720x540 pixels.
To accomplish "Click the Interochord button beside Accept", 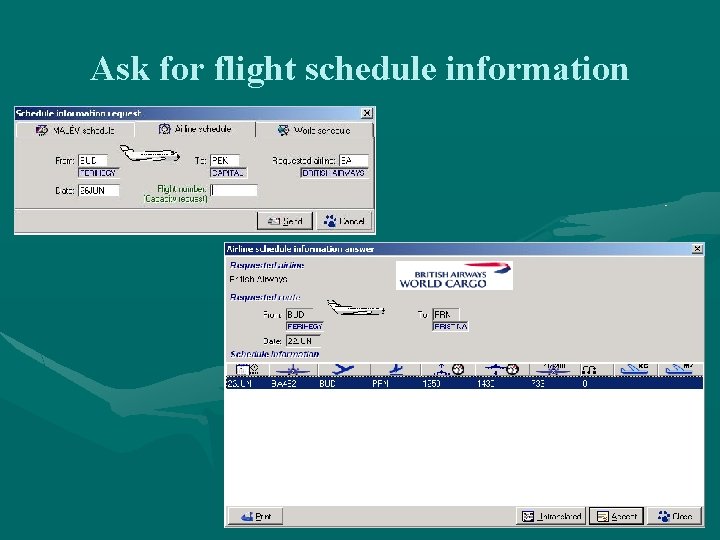I will coord(552,516).
